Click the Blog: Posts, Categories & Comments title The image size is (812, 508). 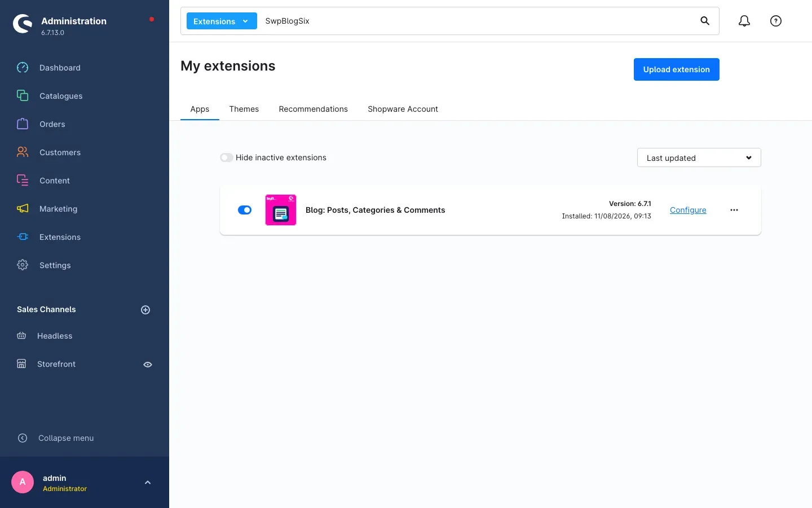[x=376, y=210]
